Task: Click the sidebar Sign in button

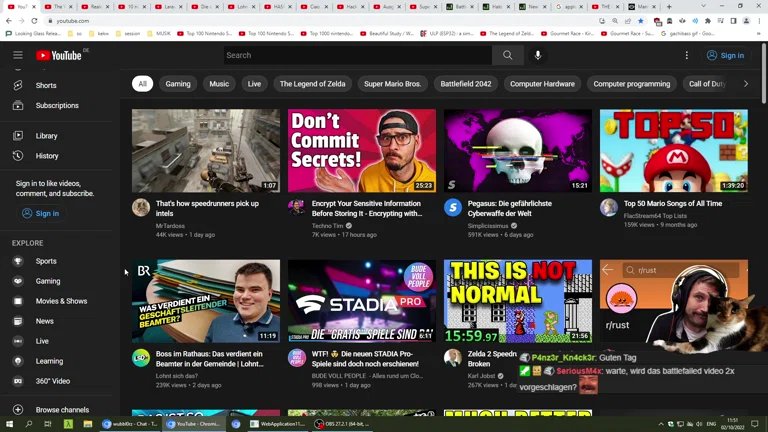Action: click(x=40, y=213)
